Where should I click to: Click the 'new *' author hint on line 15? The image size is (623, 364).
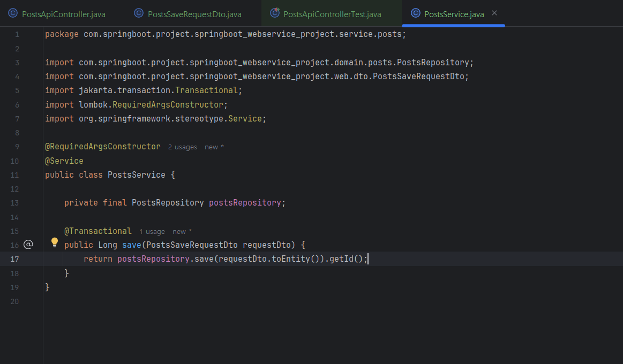(182, 231)
